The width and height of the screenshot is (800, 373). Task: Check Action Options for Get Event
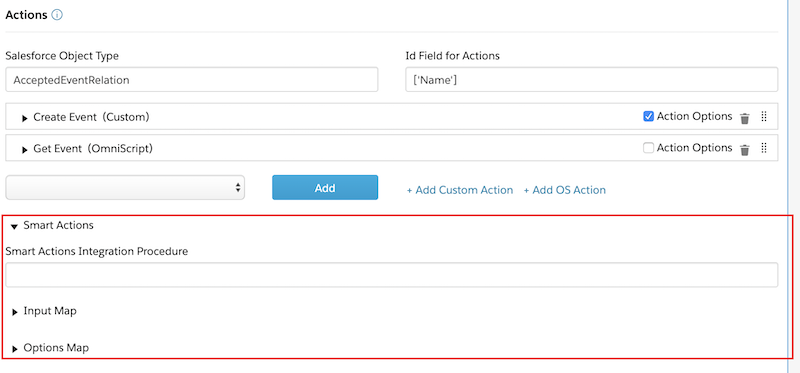point(648,148)
